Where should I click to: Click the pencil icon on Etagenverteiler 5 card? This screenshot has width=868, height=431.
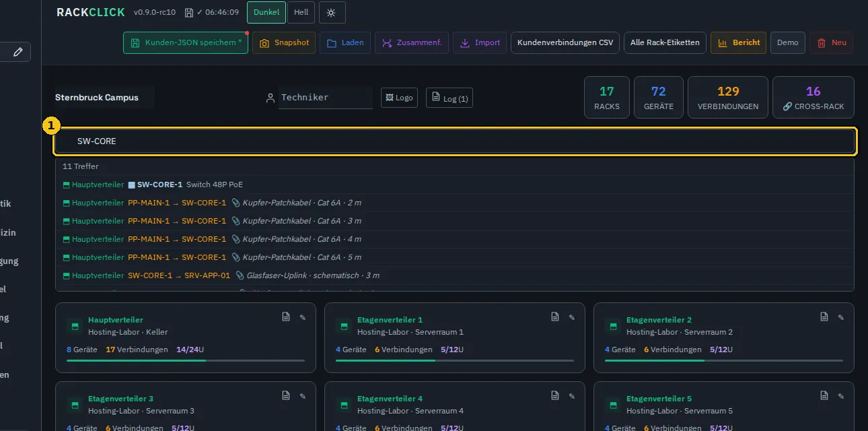click(x=841, y=396)
